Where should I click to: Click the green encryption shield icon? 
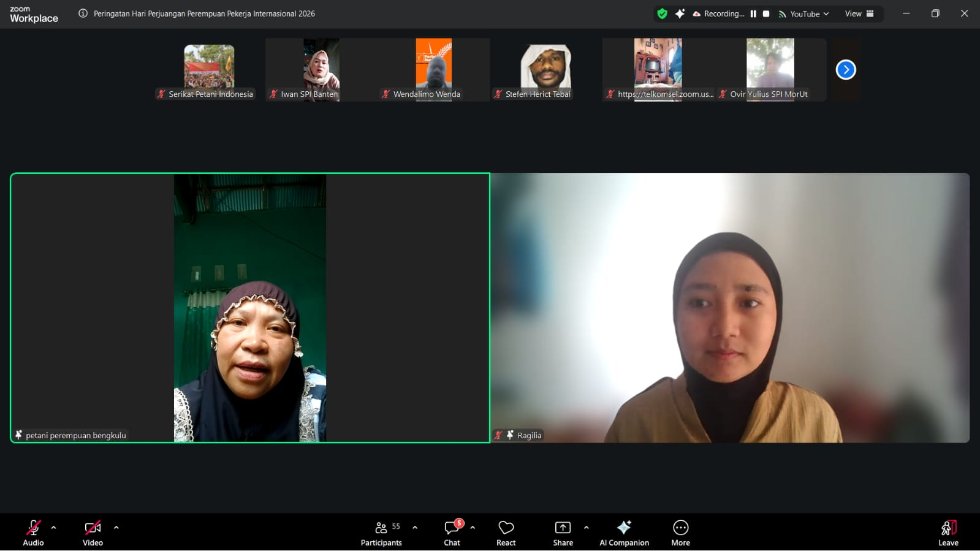tap(662, 13)
